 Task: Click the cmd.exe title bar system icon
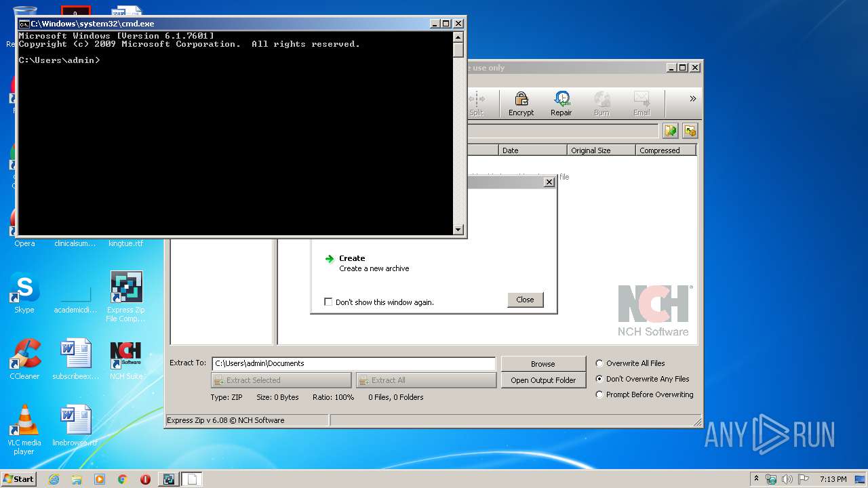[x=24, y=24]
